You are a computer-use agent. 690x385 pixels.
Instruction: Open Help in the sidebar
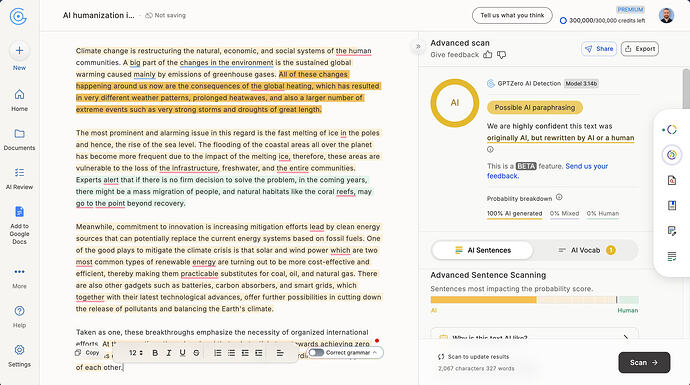pos(19,317)
